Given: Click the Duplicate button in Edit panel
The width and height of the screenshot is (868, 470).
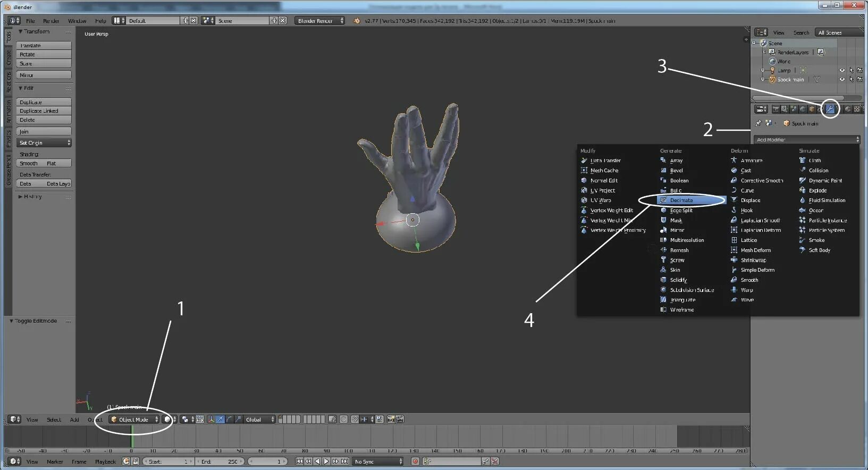Looking at the screenshot, I should coord(44,102).
